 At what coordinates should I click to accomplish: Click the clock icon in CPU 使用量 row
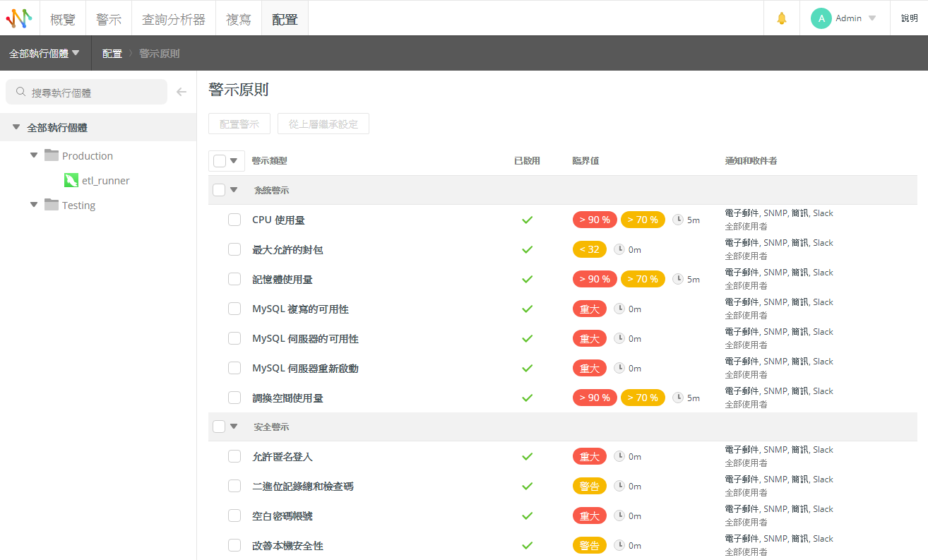pos(678,220)
